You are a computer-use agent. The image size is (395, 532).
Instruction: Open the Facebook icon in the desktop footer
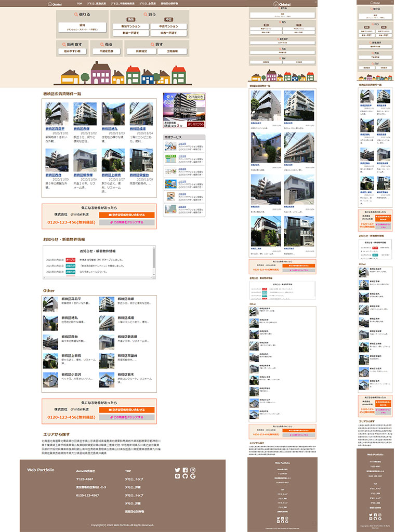pos(185,470)
